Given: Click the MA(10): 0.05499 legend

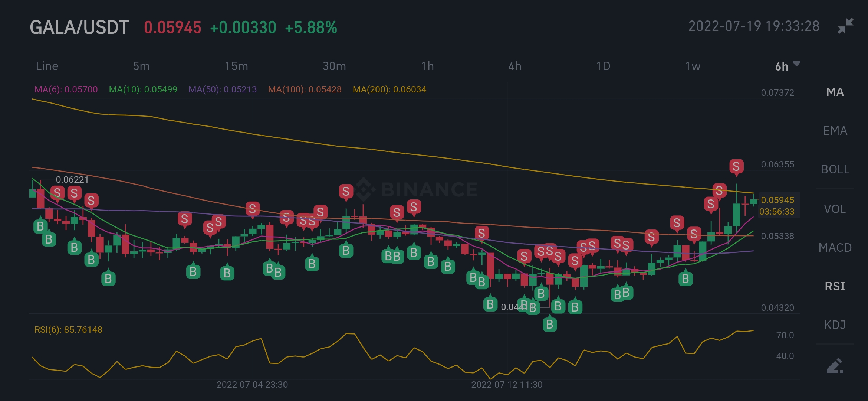Looking at the screenshot, I should tap(143, 89).
